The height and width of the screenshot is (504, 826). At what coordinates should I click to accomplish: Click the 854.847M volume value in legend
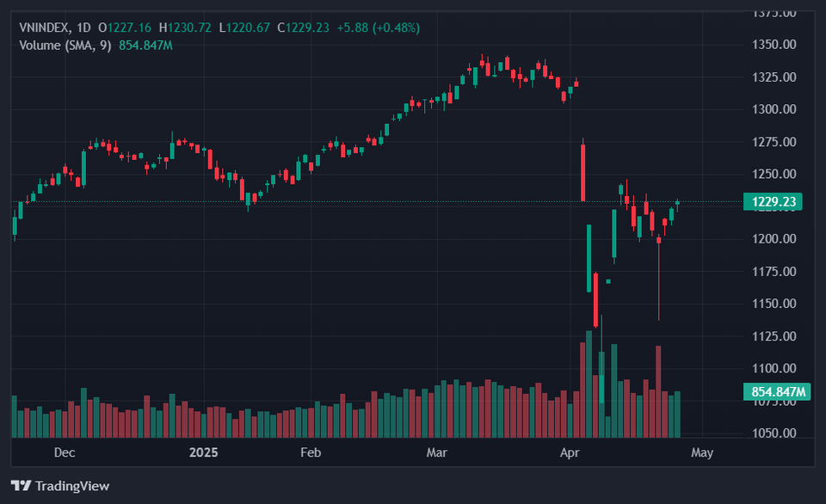(x=145, y=46)
